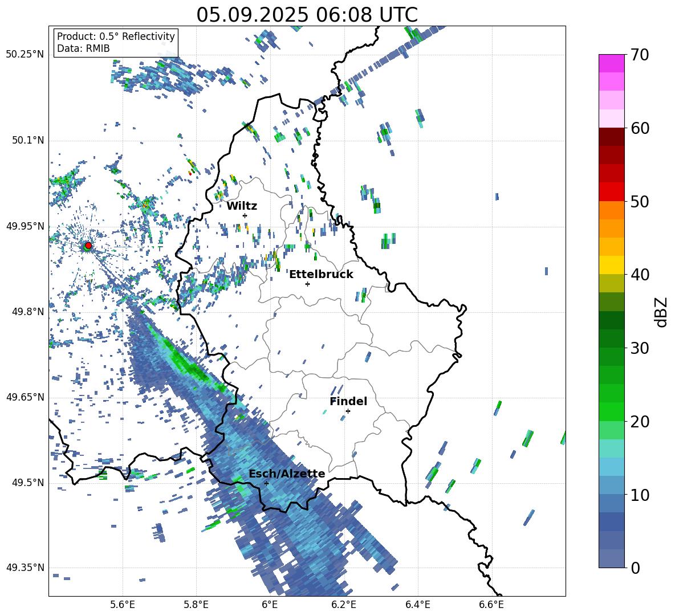Click the Esch/Alzette station cross marker
Image resolution: width=675 pixels, height=616 pixels.
(x=266, y=483)
